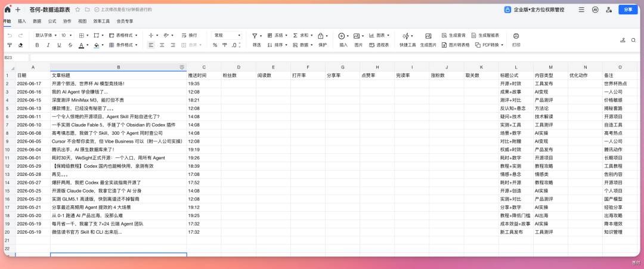Screen dimensions: 644x269
Task: Open the 效率工具 menu tab
Action: pos(101,21)
